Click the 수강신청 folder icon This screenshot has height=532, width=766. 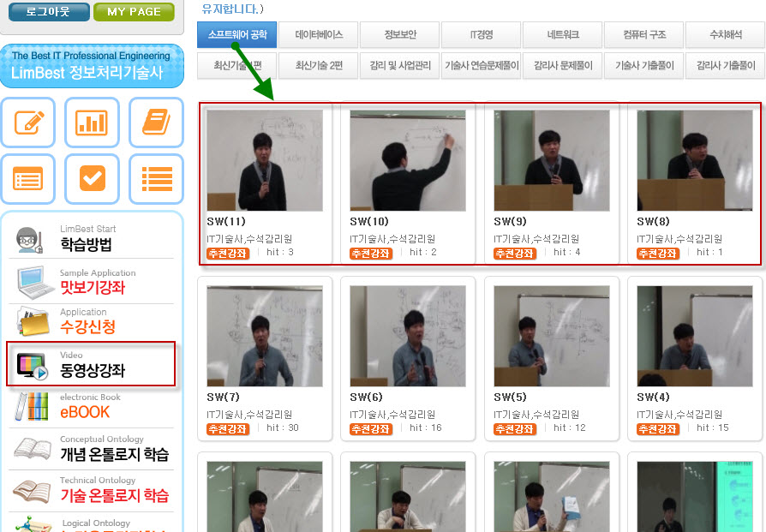[33, 321]
